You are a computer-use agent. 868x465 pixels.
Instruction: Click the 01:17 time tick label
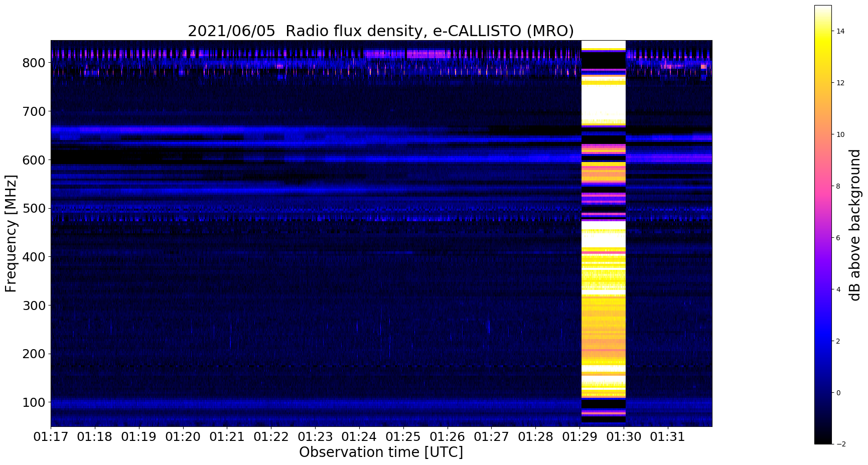[51, 437]
